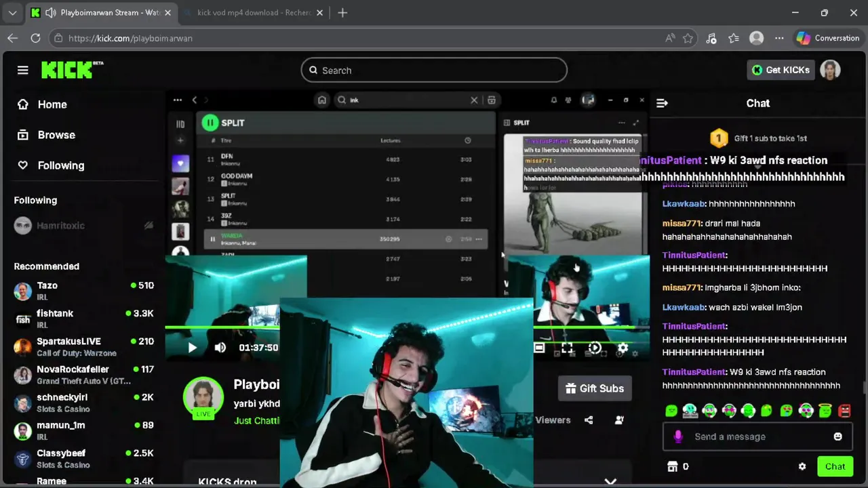Open the Liked Songs heart tile
Screen dimensions: 868x488
(x=180, y=163)
